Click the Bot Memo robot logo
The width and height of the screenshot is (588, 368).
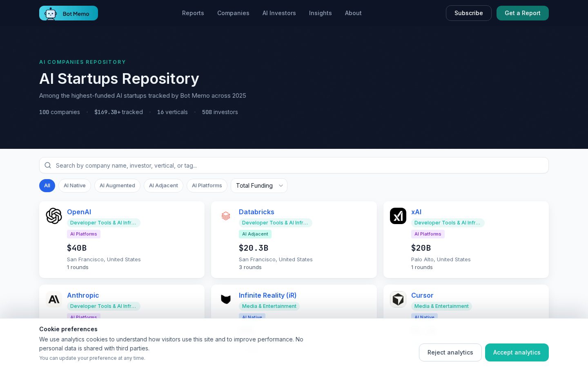point(69,13)
